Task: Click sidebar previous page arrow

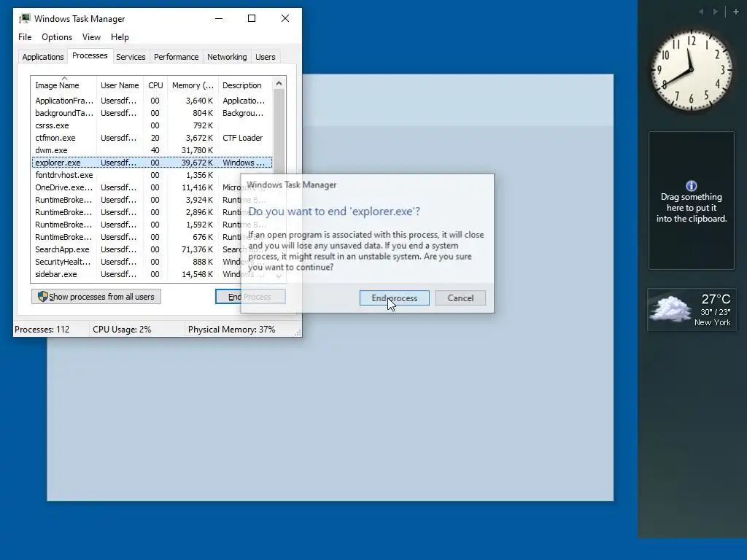Action: [701, 12]
